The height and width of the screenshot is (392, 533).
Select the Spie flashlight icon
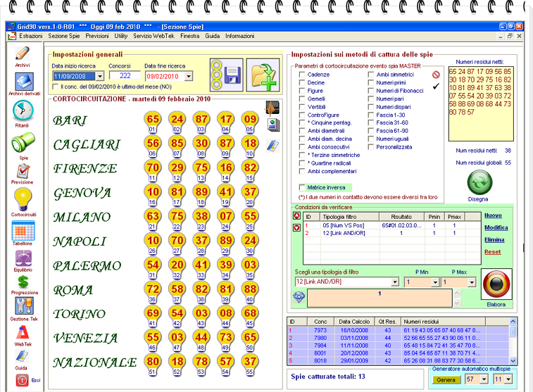tap(22, 144)
